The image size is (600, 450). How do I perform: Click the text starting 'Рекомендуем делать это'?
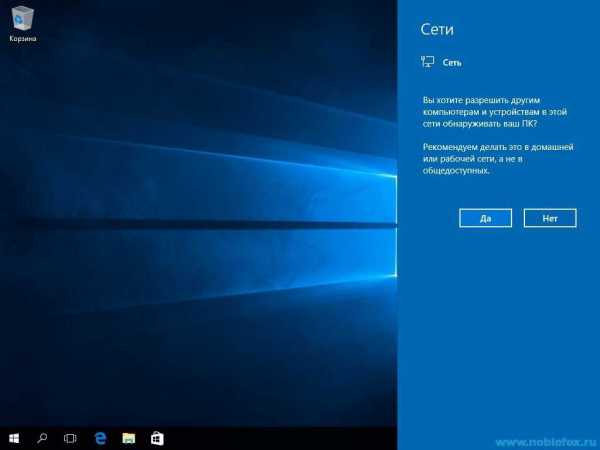coord(498,158)
